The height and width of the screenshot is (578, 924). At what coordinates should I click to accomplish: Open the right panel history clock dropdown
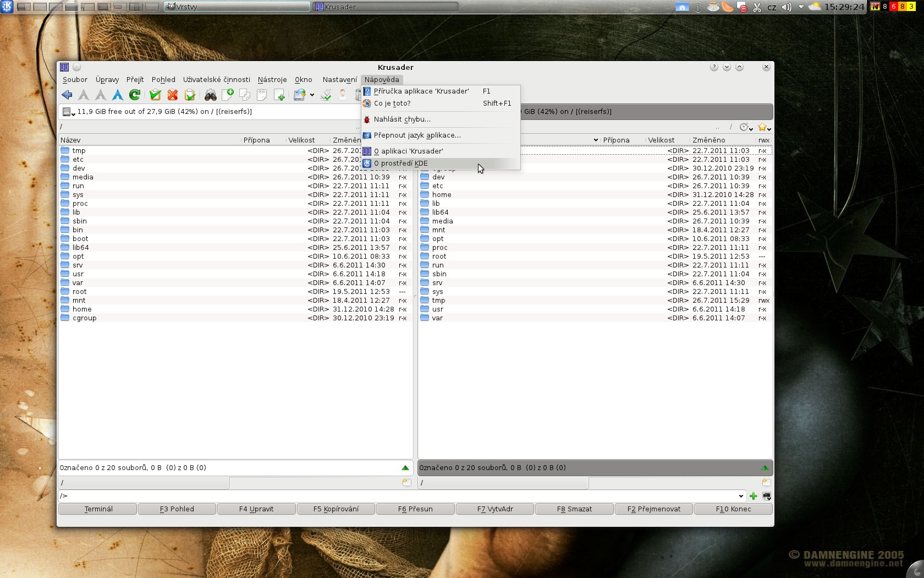click(x=746, y=127)
